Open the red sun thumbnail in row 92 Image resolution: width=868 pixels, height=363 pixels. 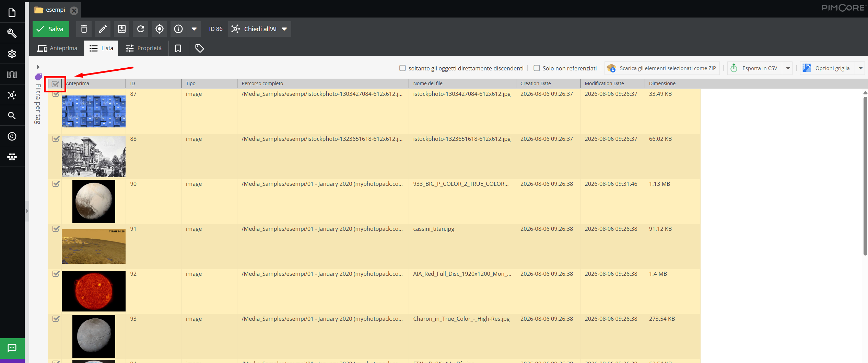click(x=94, y=291)
